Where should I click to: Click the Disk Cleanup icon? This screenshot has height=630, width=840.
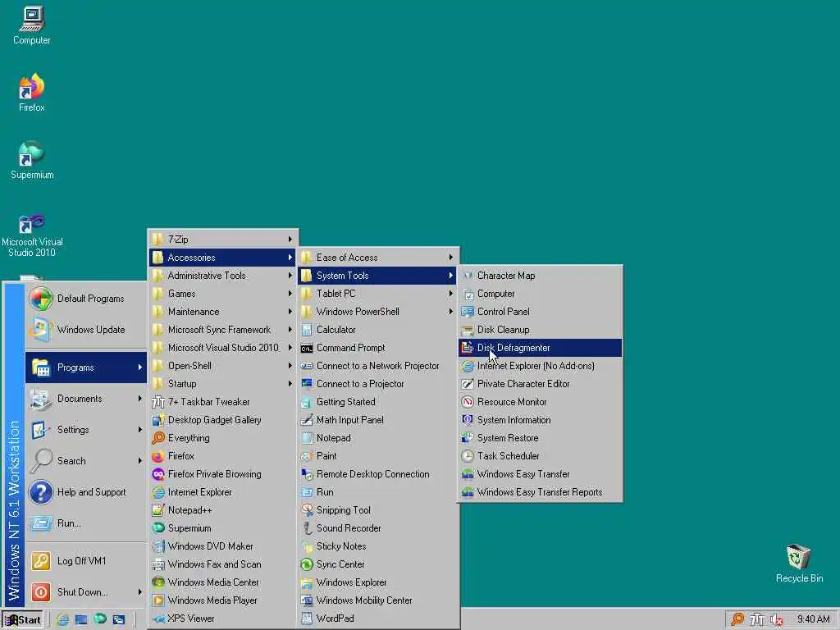tap(467, 330)
